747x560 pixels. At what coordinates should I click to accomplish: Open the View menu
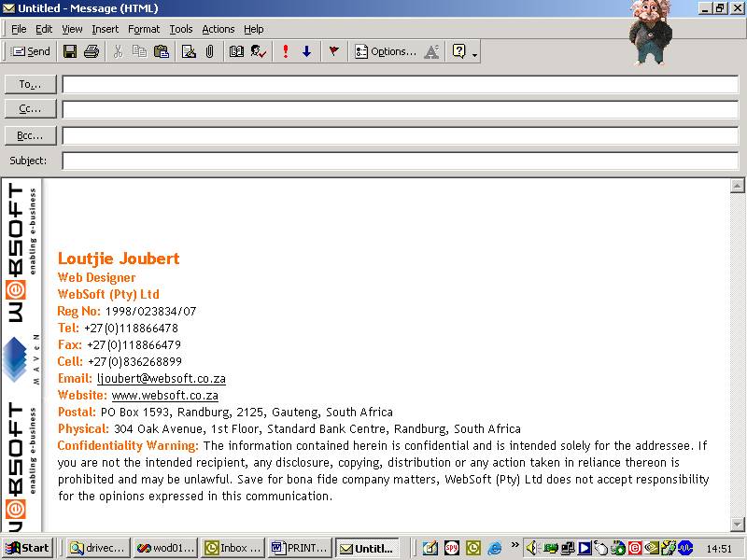coord(72,29)
